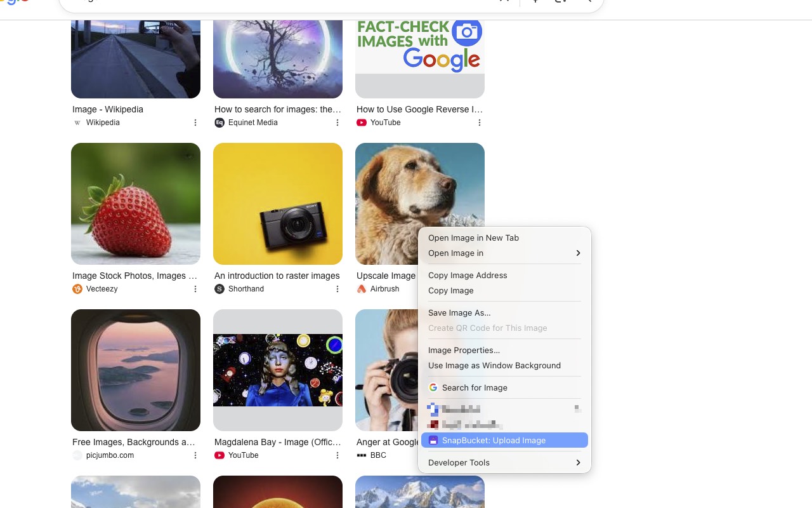812x508 pixels.
Task: Click the YouTube favicon under the fact-check result
Action: point(362,123)
